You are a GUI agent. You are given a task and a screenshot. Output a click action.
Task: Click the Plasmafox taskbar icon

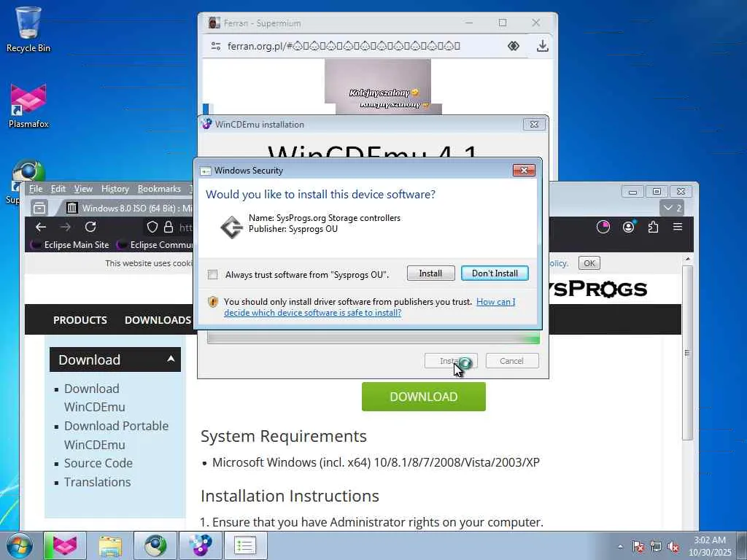pos(65,545)
